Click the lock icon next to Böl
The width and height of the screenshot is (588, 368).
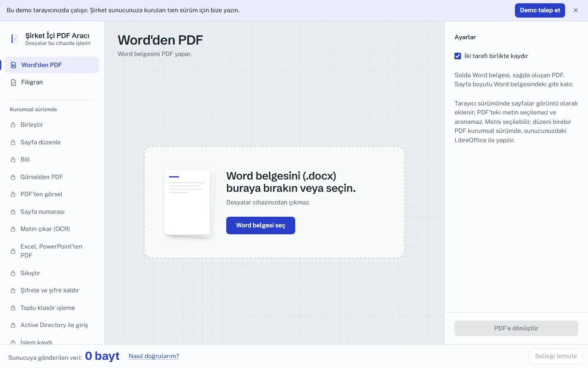(x=13, y=159)
